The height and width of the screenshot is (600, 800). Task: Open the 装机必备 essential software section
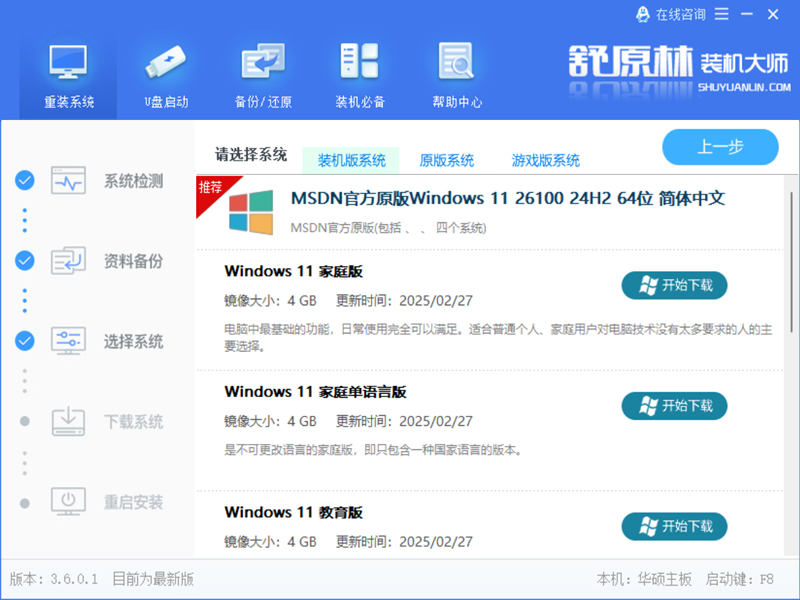click(360, 77)
